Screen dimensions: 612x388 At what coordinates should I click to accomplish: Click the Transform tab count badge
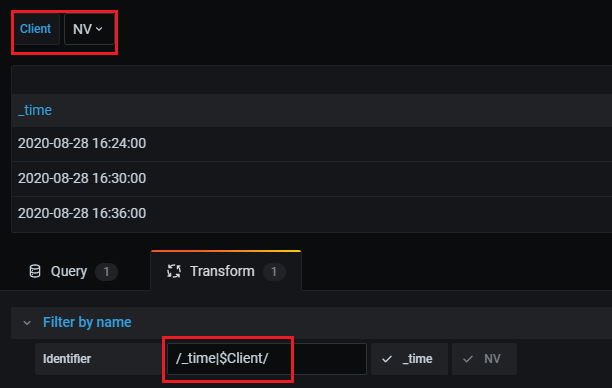pyautogui.click(x=274, y=272)
